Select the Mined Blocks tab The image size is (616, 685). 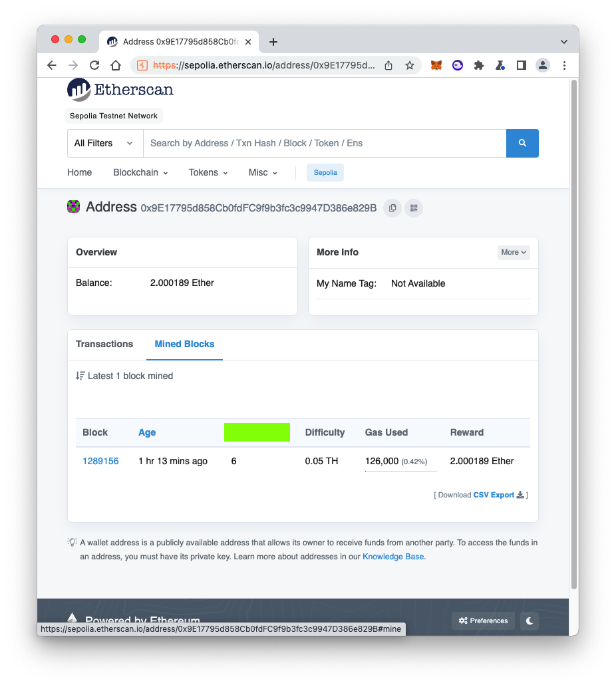coord(184,344)
